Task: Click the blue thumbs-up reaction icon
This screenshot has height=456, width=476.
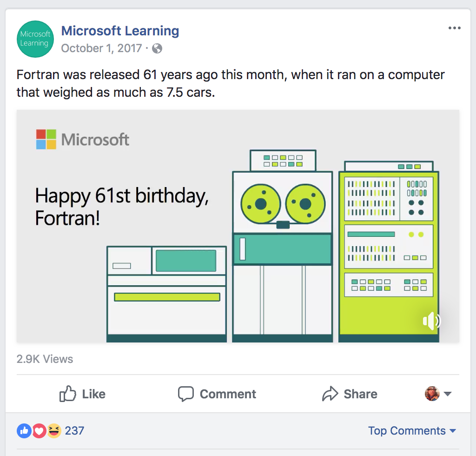Action: point(24,431)
